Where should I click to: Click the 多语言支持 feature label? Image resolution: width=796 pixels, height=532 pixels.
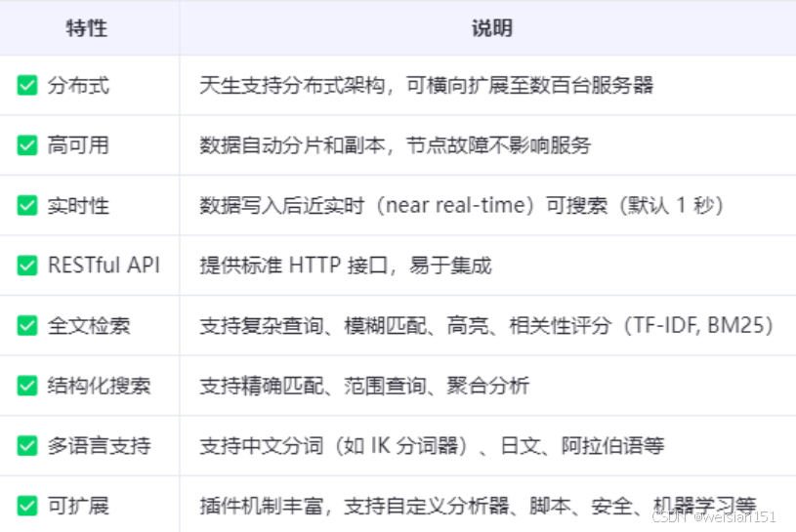(x=99, y=446)
